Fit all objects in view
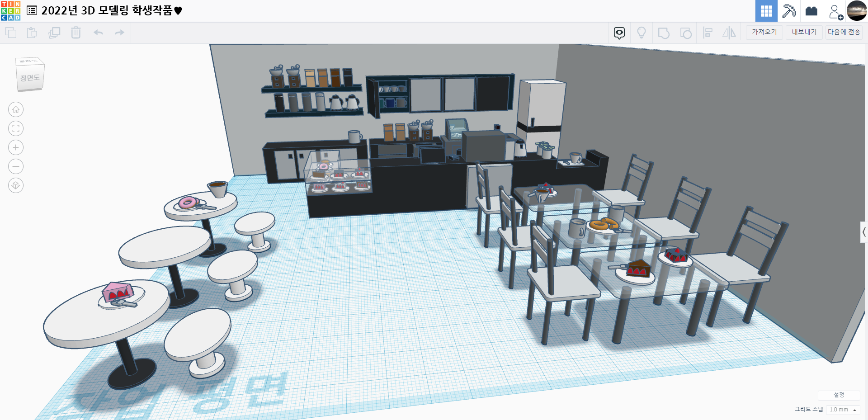 click(x=16, y=128)
